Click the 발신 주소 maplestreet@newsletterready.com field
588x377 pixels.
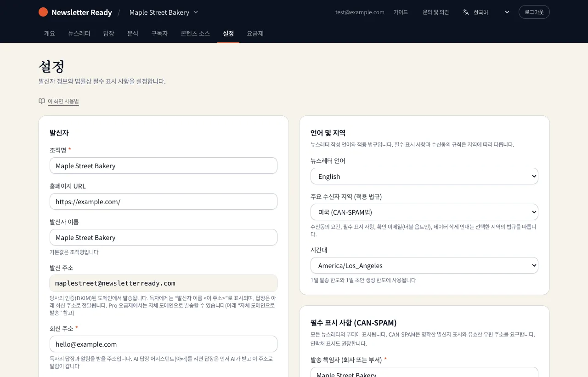pyautogui.click(x=164, y=283)
